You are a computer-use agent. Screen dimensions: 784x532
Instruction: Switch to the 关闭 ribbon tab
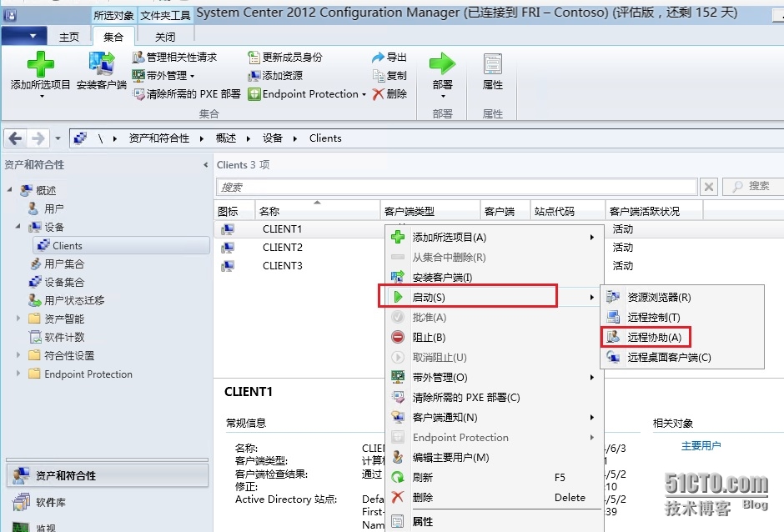165,37
